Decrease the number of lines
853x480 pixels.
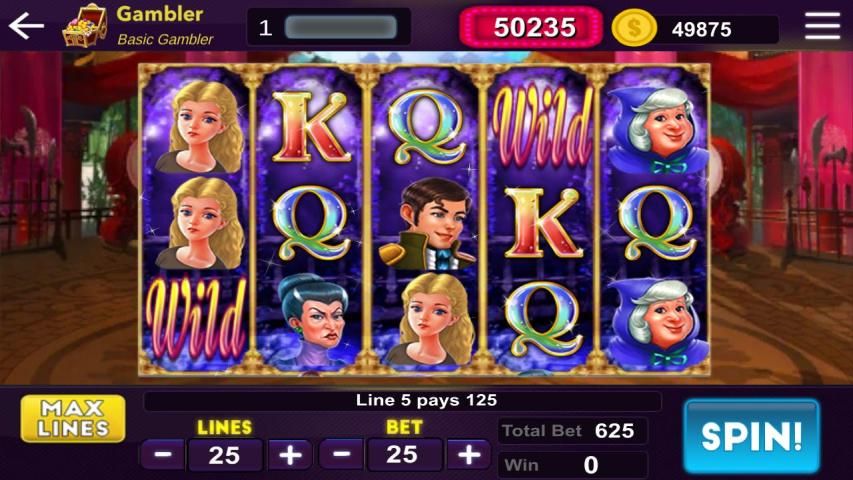pos(163,454)
